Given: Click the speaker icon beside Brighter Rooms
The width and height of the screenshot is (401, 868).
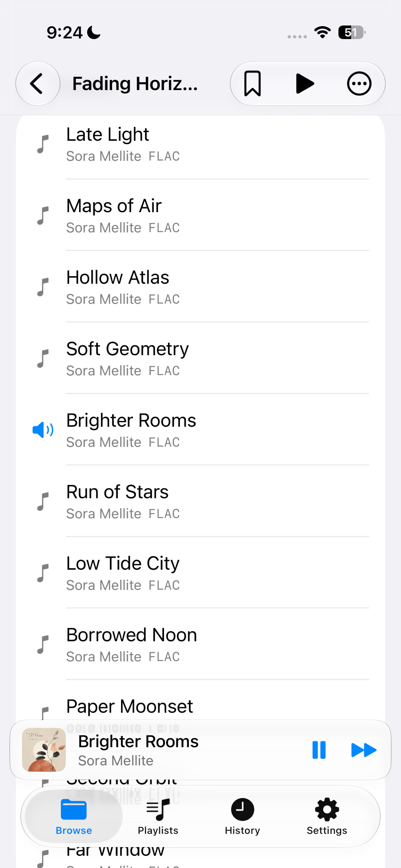Looking at the screenshot, I should coord(43,429).
